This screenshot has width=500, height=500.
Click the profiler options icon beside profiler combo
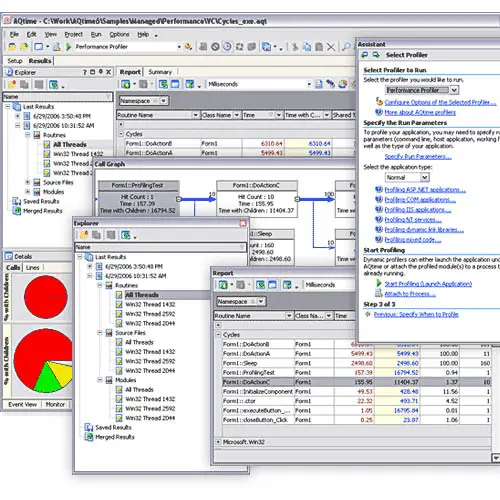coord(189,47)
